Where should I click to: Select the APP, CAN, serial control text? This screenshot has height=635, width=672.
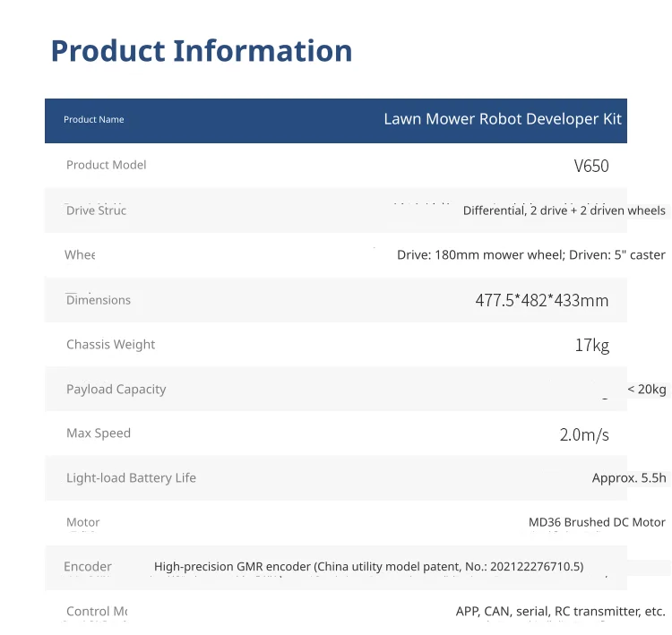click(x=561, y=612)
